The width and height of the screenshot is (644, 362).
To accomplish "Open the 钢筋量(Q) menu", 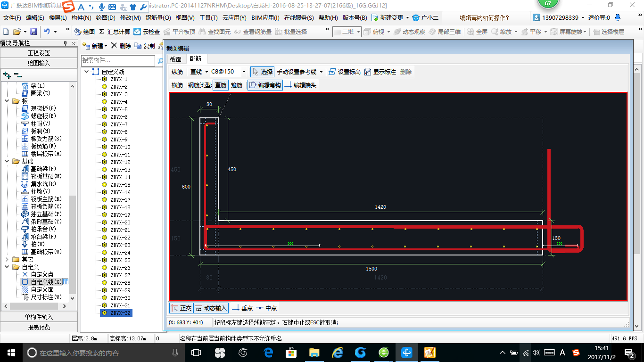I will (158, 17).
